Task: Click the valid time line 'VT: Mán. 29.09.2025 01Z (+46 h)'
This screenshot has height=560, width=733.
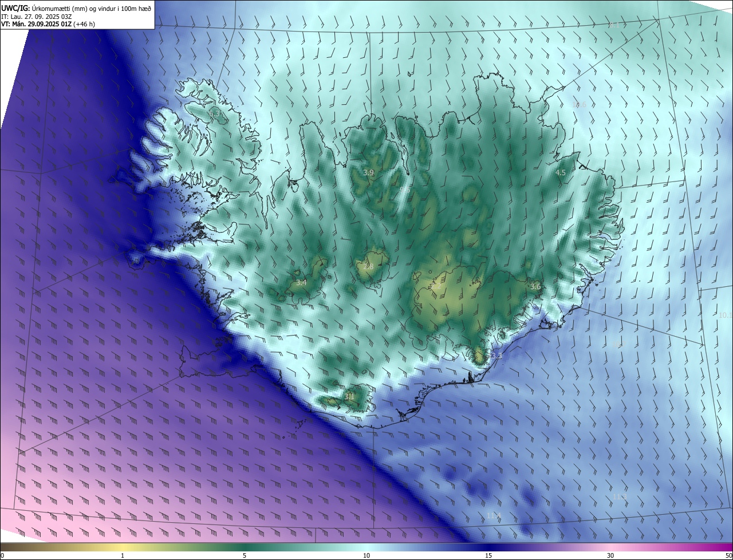Action: [48, 24]
